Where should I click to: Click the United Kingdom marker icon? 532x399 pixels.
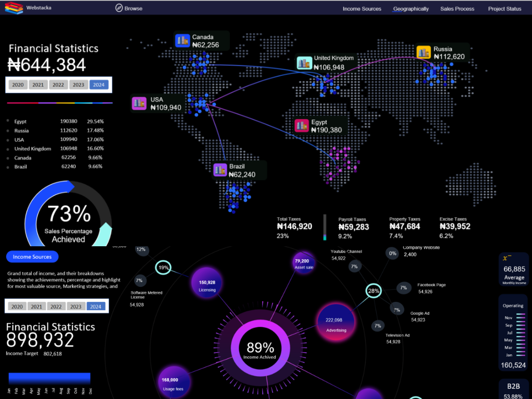(x=304, y=63)
